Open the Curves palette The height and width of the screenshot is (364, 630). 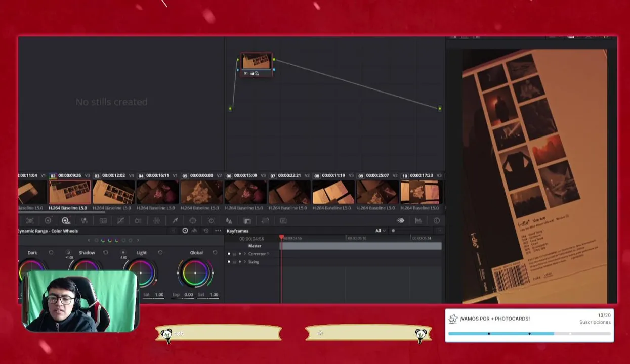[x=120, y=220]
